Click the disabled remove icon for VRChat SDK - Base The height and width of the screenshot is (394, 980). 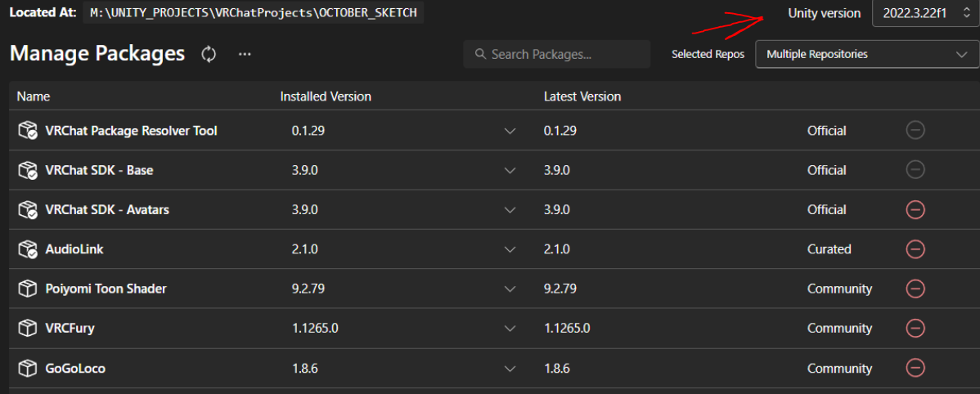[915, 170]
